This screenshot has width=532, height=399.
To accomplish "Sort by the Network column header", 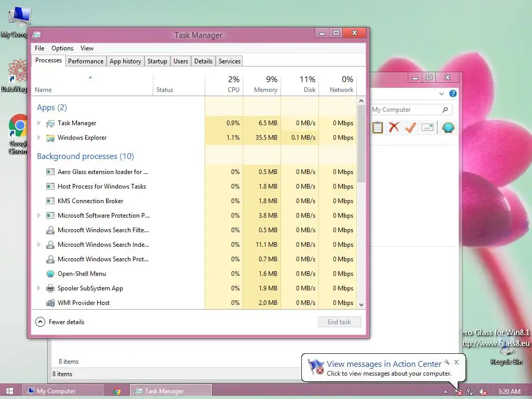I will point(338,84).
